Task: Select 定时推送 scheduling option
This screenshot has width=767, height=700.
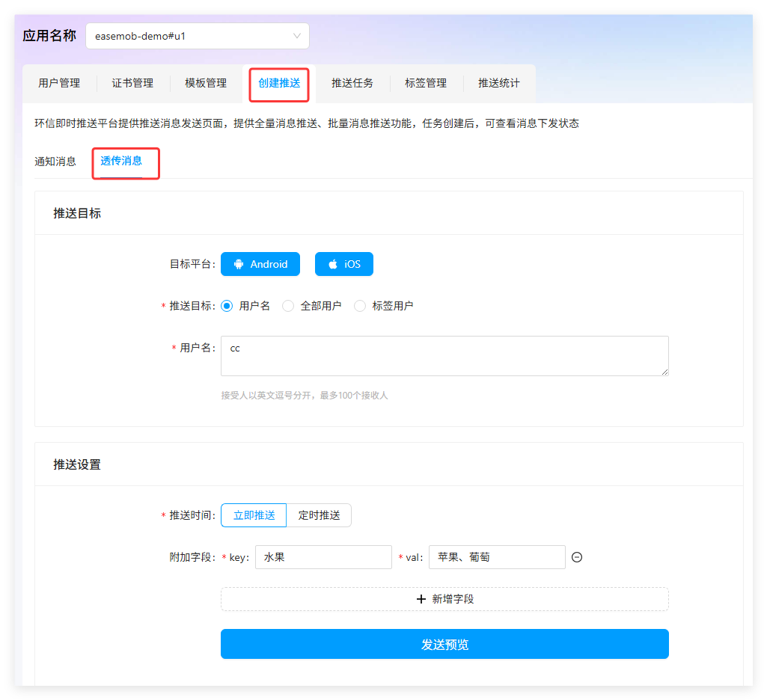Action: tap(319, 515)
